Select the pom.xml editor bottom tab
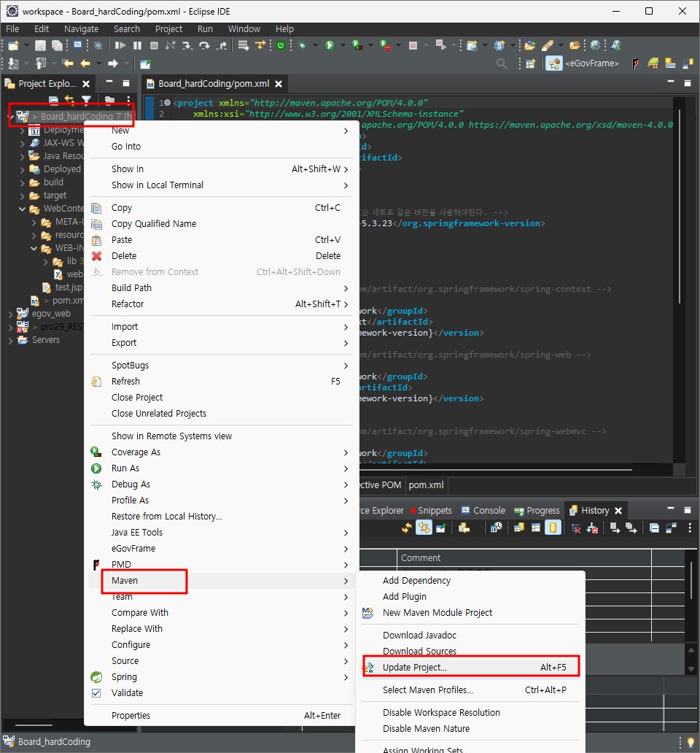Viewport: 700px width, 753px height. tap(426, 485)
